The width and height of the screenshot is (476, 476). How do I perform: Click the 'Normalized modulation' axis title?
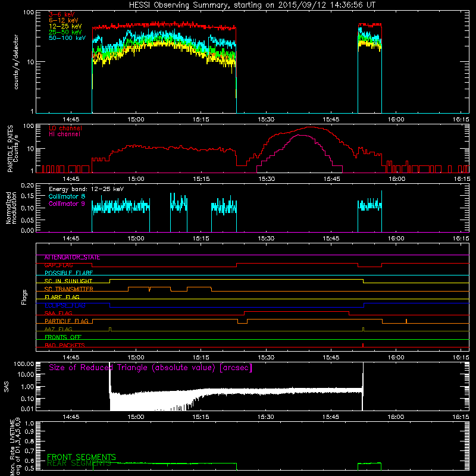point(11,208)
